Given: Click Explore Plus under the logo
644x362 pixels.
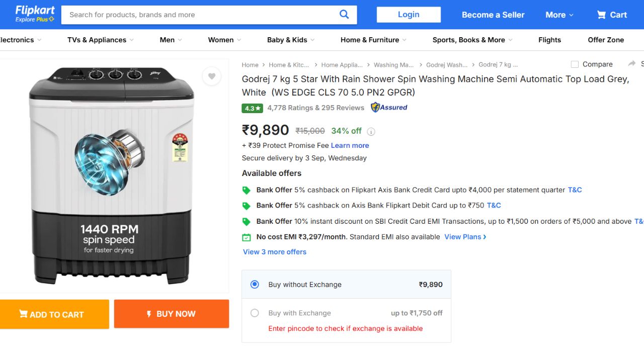Looking at the screenshot, I should [x=35, y=19].
